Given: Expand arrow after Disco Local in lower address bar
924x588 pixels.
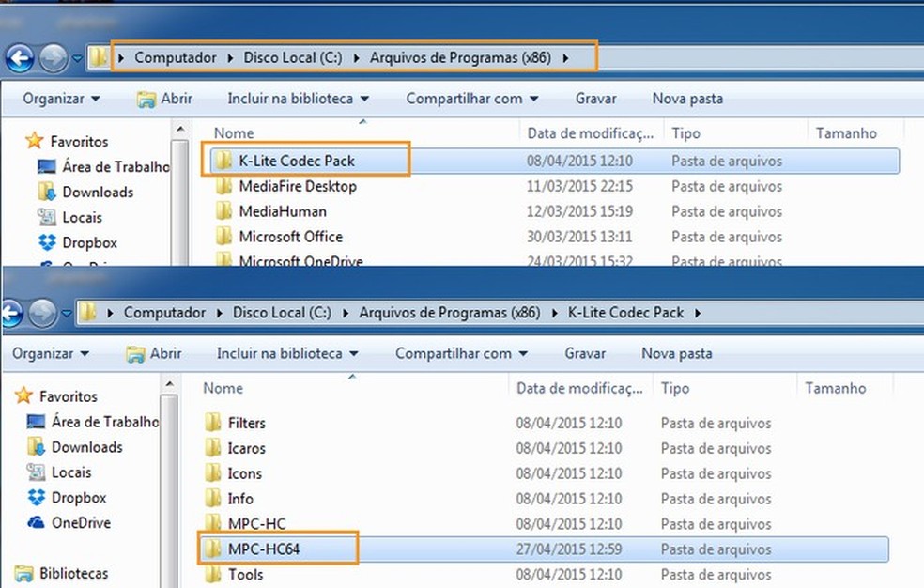Looking at the screenshot, I should pyautogui.click(x=346, y=313).
